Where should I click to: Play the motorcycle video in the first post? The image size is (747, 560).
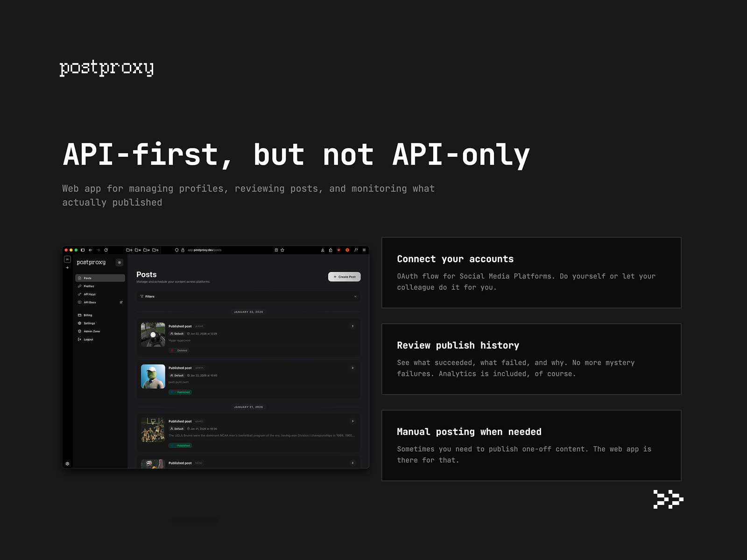click(x=153, y=335)
